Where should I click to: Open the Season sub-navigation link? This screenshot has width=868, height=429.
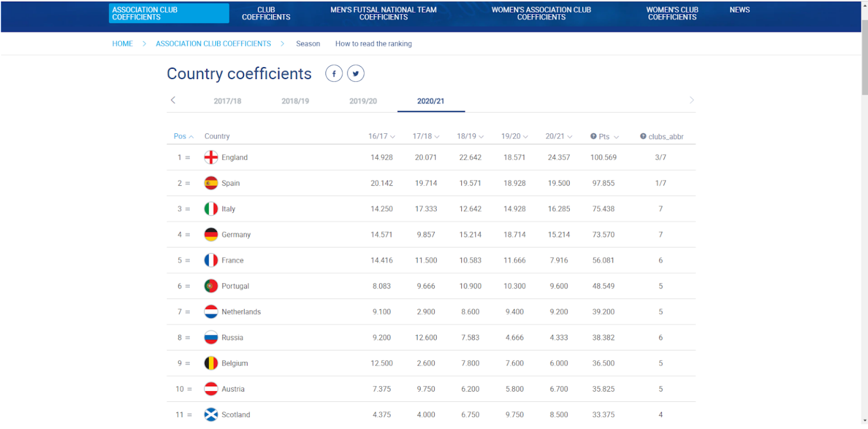(x=308, y=43)
